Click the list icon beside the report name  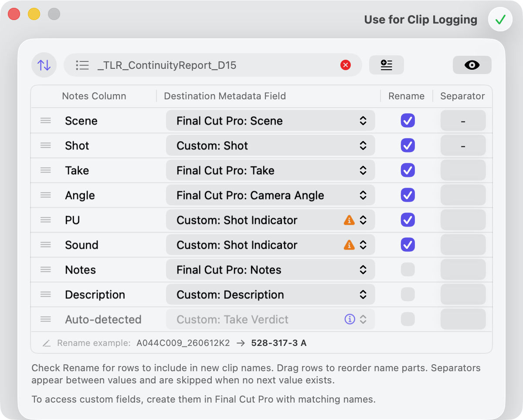tap(82, 65)
